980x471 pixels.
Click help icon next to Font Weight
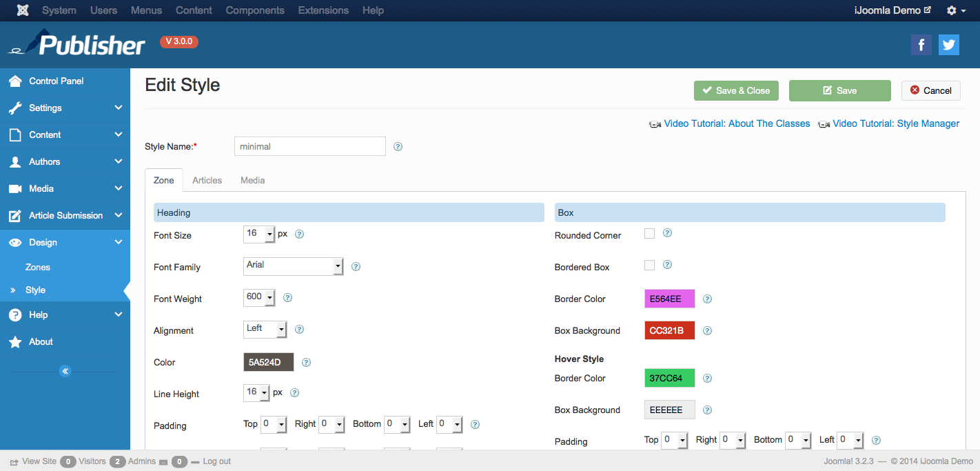(288, 298)
